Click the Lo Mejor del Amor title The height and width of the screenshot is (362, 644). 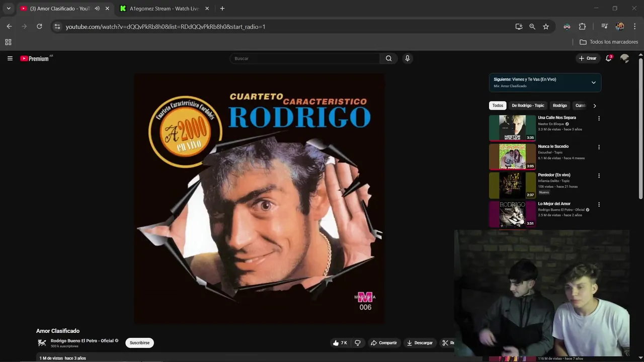(554, 204)
